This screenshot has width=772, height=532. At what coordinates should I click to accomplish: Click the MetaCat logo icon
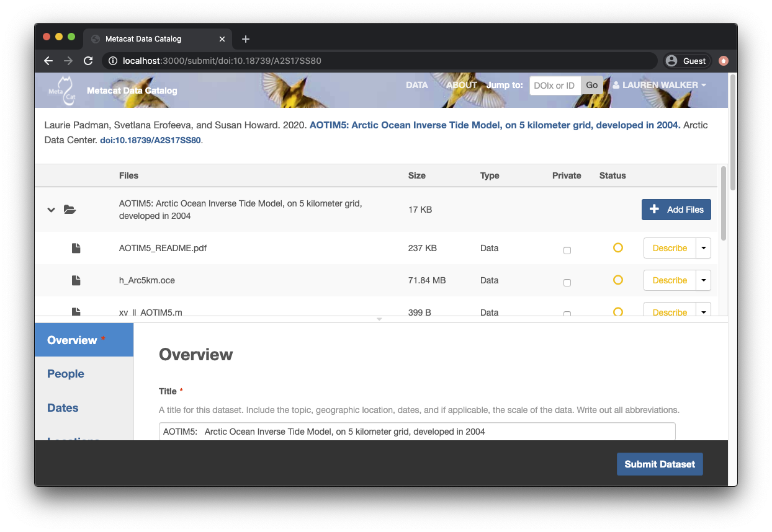click(x=61, y=90)
